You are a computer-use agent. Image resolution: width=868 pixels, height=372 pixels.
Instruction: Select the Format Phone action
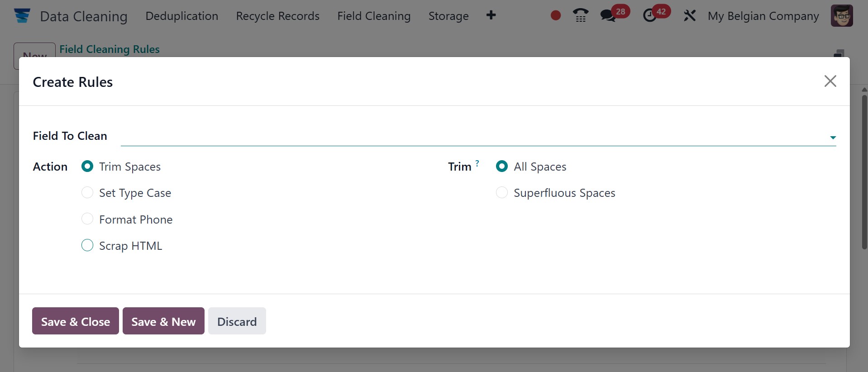tap(87, 219)
